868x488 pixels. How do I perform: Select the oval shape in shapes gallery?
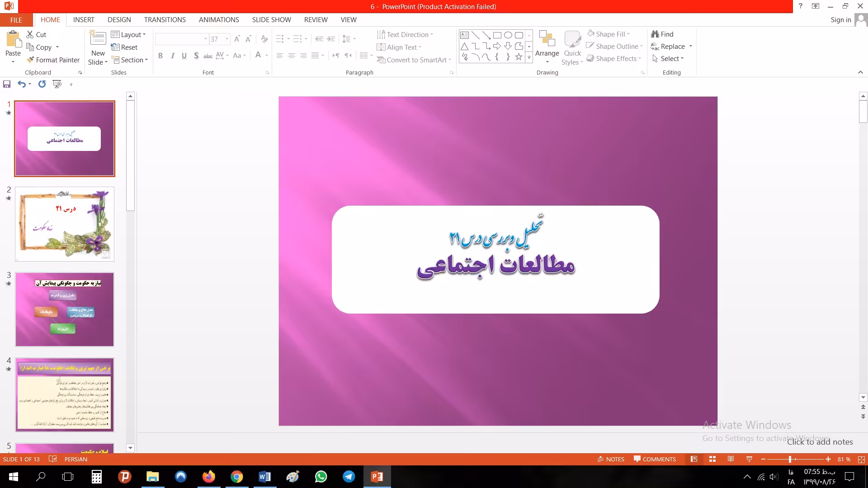pos(508,35)
